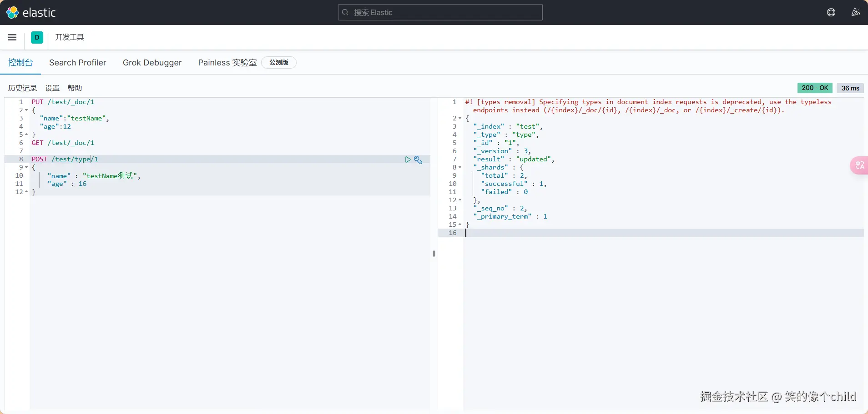Click the 200 - OK status badge
Screen dimensions: 868x414
pos(815,88)
